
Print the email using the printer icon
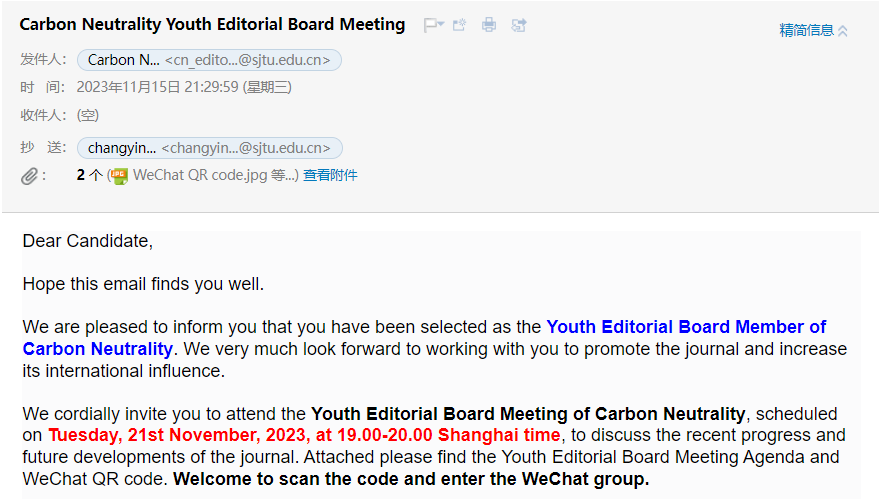click(x=489, y=25)
